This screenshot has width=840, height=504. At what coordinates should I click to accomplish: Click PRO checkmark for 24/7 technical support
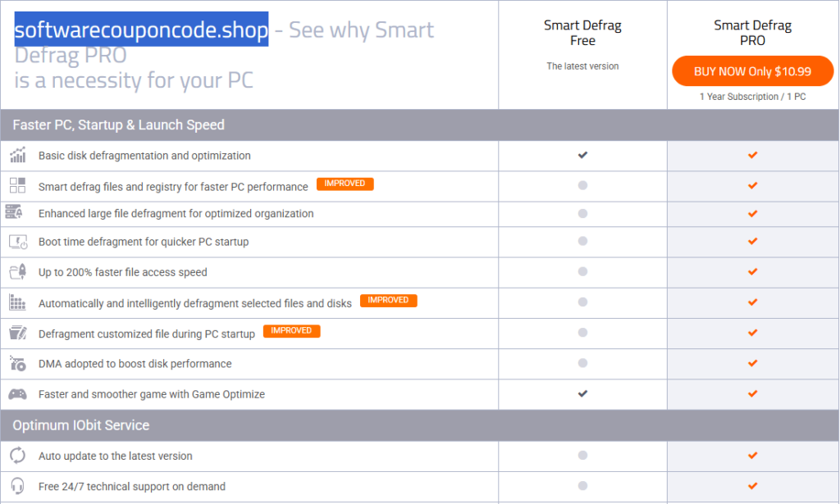753,486
